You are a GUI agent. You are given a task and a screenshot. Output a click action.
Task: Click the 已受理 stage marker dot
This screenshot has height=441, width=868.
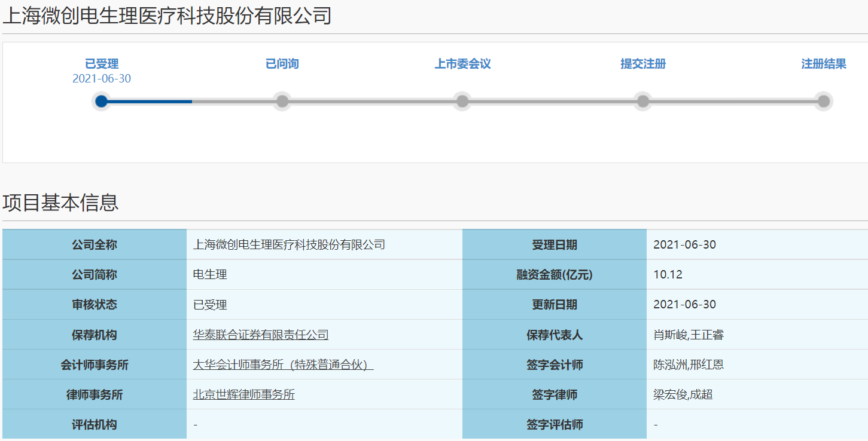point(102,101)
